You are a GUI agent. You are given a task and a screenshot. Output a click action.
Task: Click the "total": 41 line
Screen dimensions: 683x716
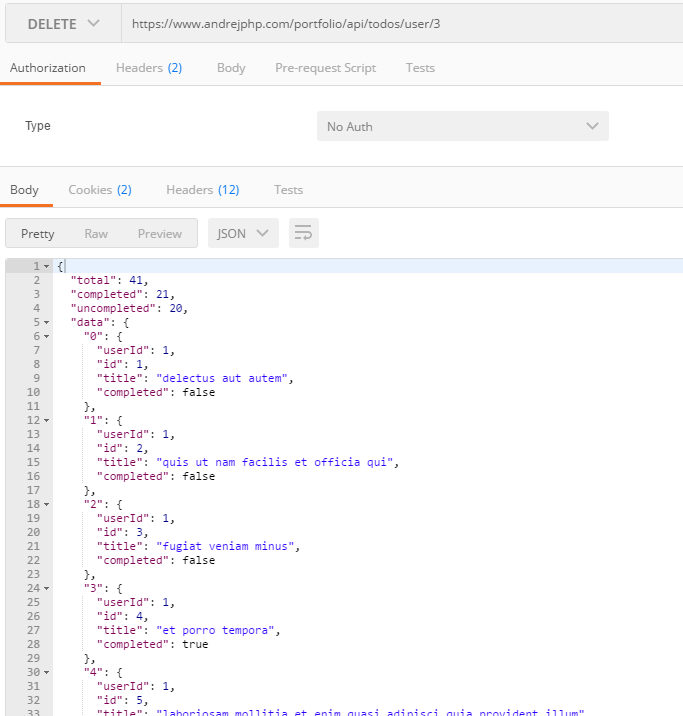(x=109, y=280)
